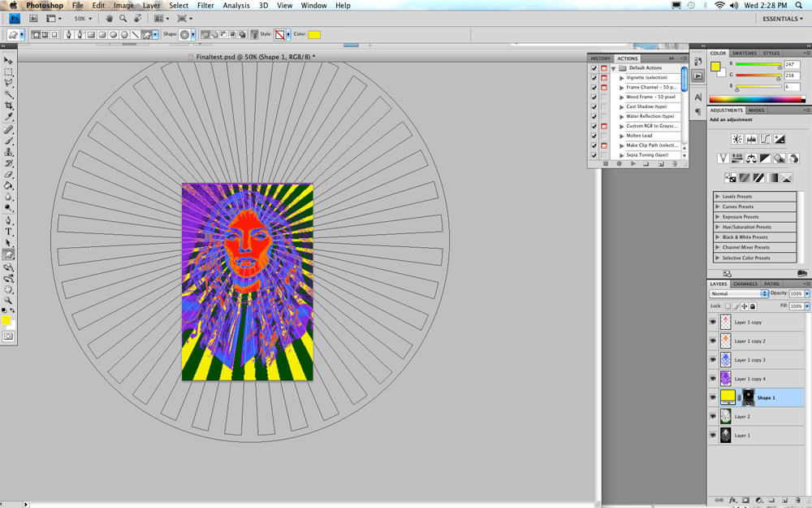
Task: Click the yellow Color swatch in options bar
Action: [314, 34]
